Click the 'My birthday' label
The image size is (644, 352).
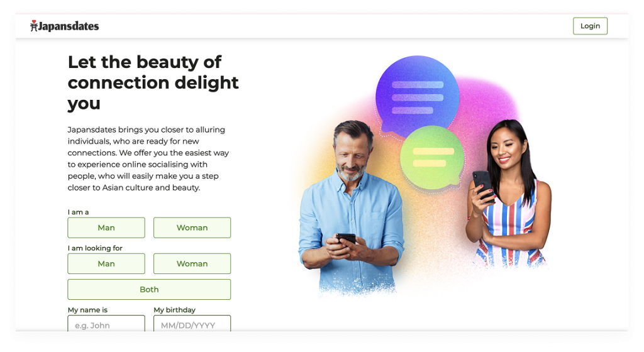click(x=175, y=310)
